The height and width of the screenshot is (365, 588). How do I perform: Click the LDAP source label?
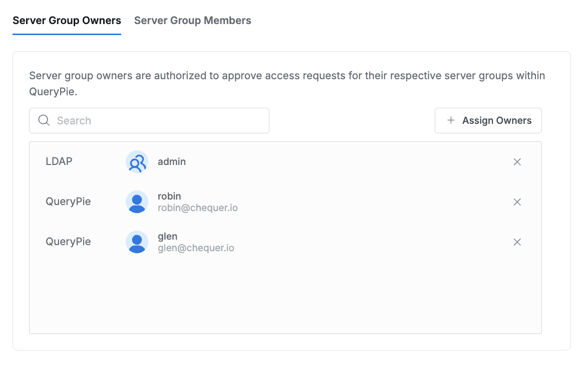[59, 161]
